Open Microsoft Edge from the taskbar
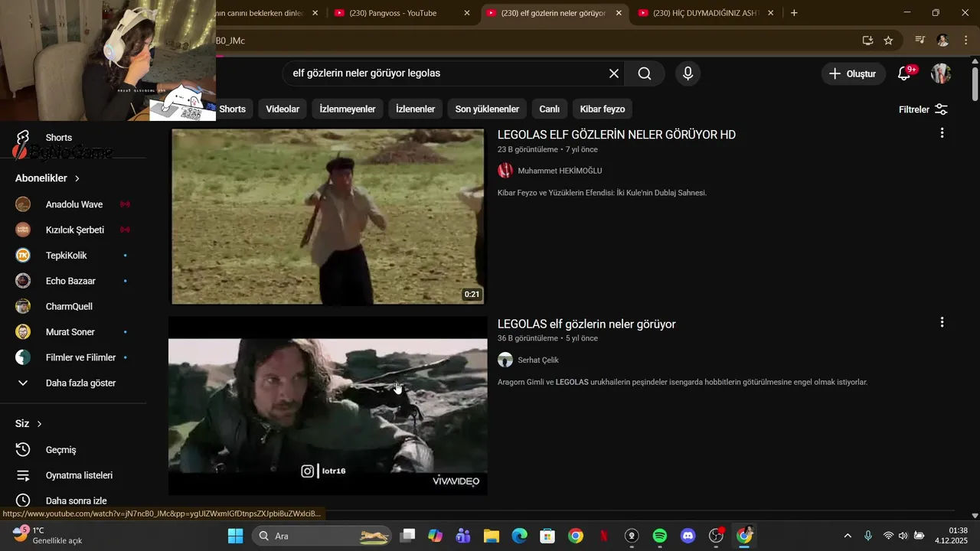980x551 pixels. (x=519, y=536)
